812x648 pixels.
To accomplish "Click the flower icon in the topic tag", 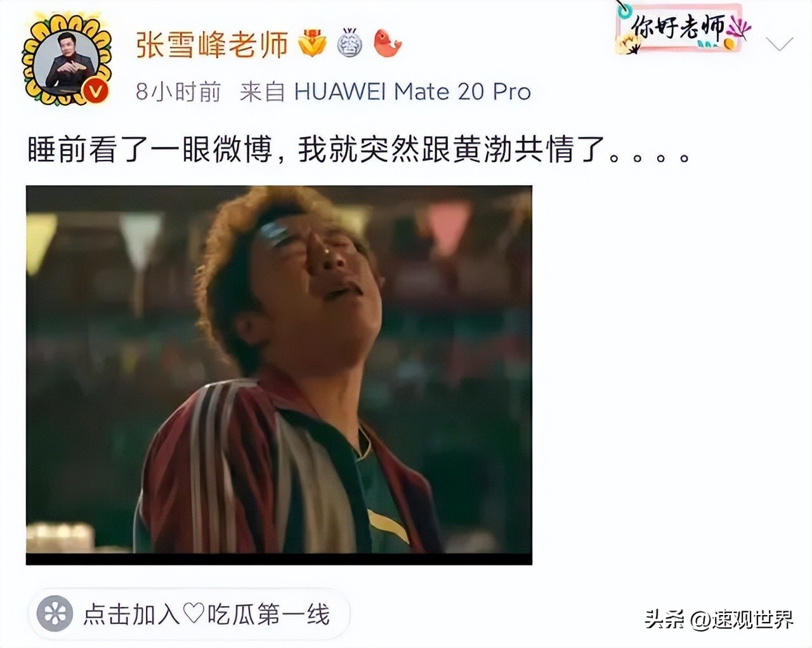I will [x=55, y=614].
